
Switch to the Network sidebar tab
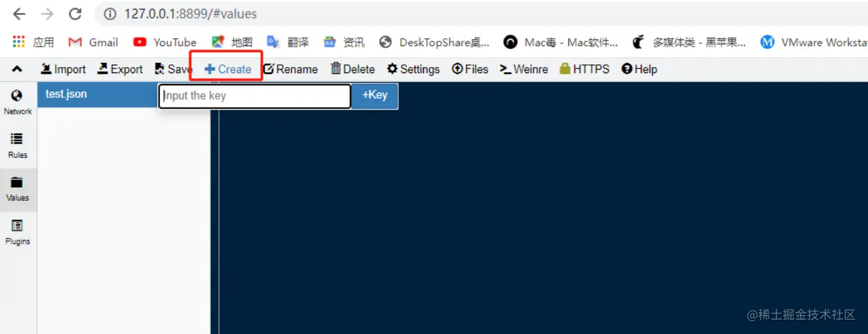(x=18, y=103)
